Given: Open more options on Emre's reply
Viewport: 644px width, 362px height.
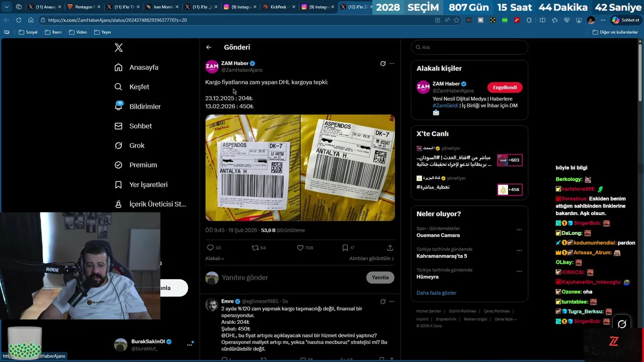Looking at the screenshot, I should tap(392, 302).
